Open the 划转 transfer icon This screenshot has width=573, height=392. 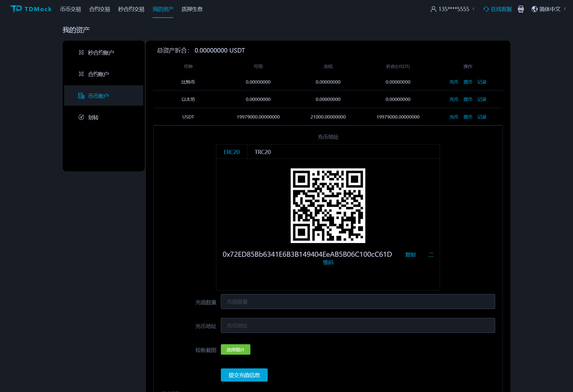(x=81, y=117)
